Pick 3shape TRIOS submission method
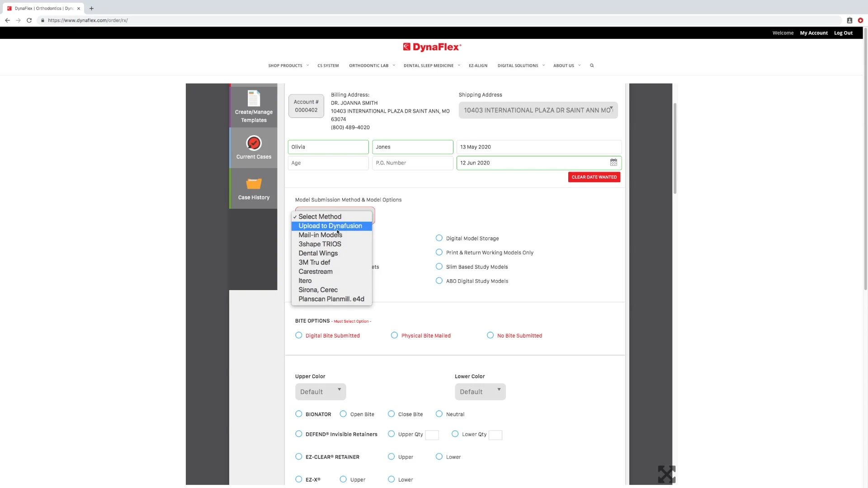The width and height of the screenshot is (868, 488). coord(320,244)
